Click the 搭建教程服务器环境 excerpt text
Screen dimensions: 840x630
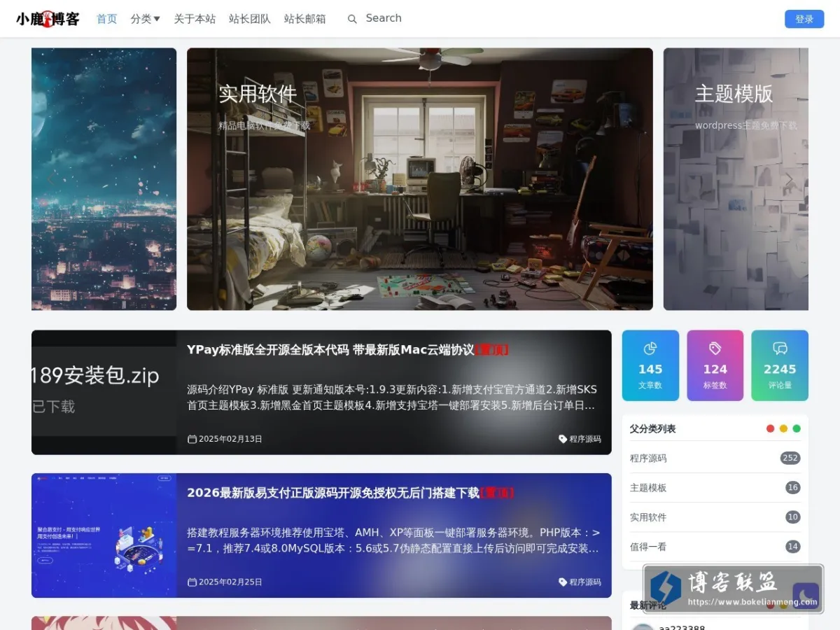(x=392, y=540)
